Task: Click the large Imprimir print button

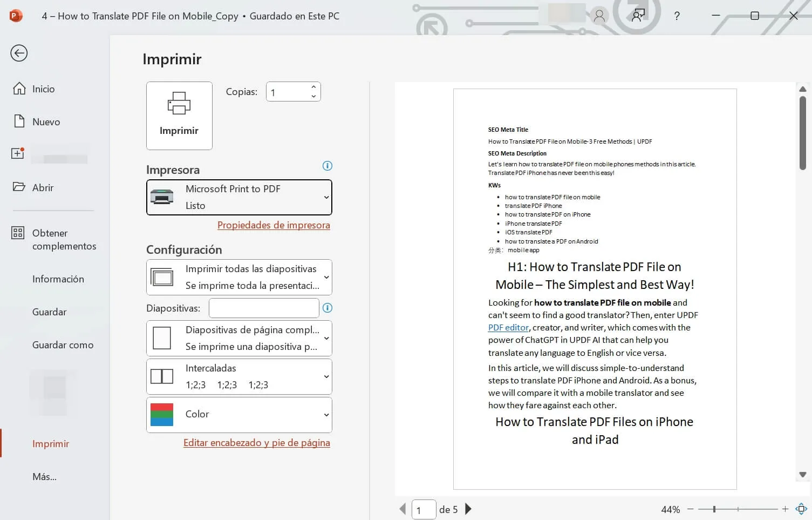Action: (x=179, y=116)
